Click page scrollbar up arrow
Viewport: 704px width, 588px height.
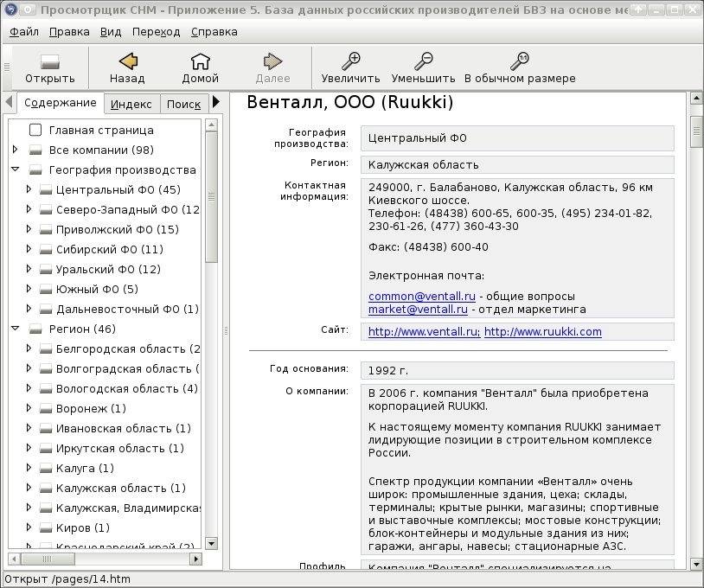click(x=696, y=98)
